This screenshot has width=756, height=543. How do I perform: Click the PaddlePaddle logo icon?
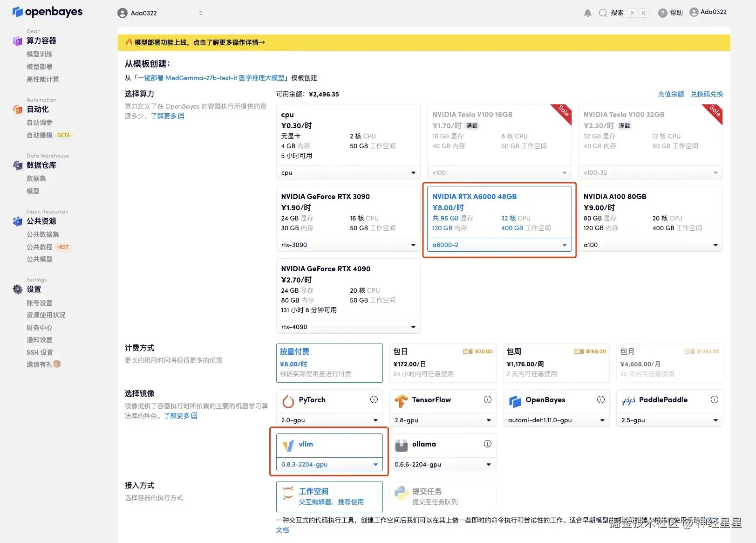click(x=628, y=401)
